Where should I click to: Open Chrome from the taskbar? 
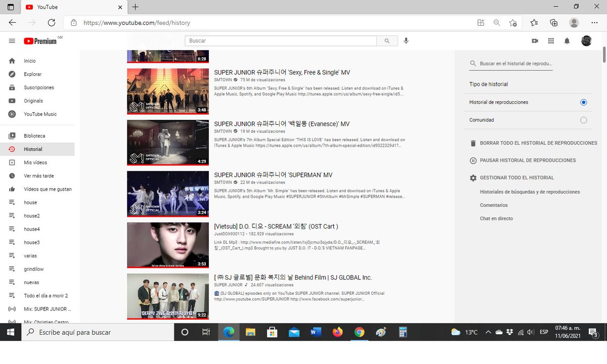(359, 332)
